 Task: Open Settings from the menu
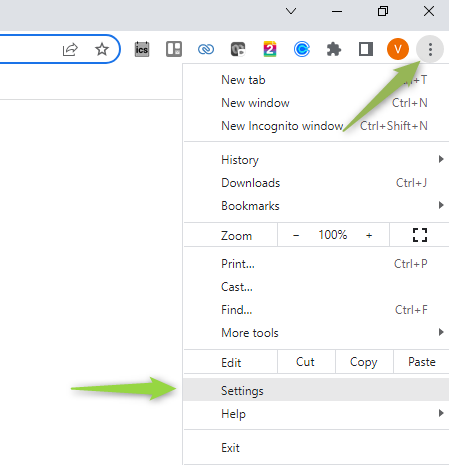coord(316,390)
